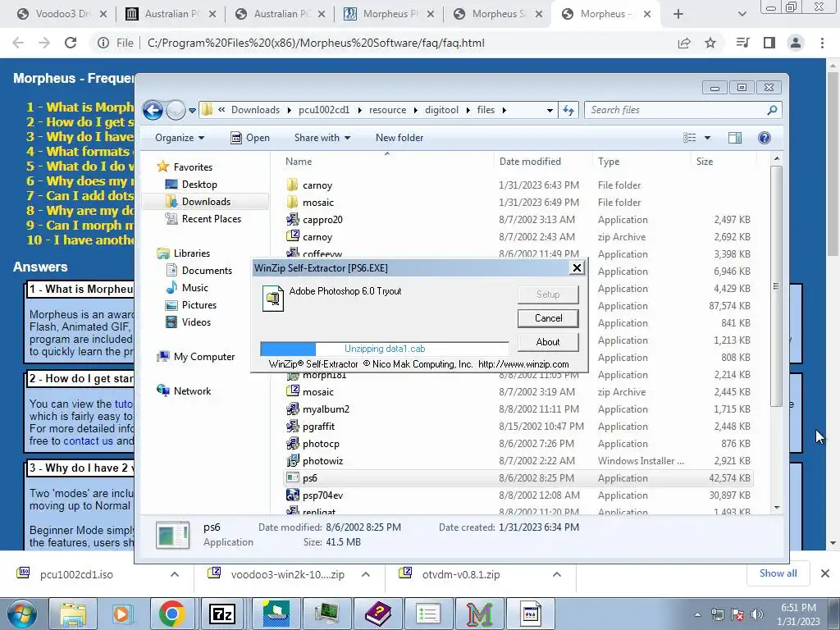Click Search files input box
This screenshot has height=630, width=840.
[676, 111]
